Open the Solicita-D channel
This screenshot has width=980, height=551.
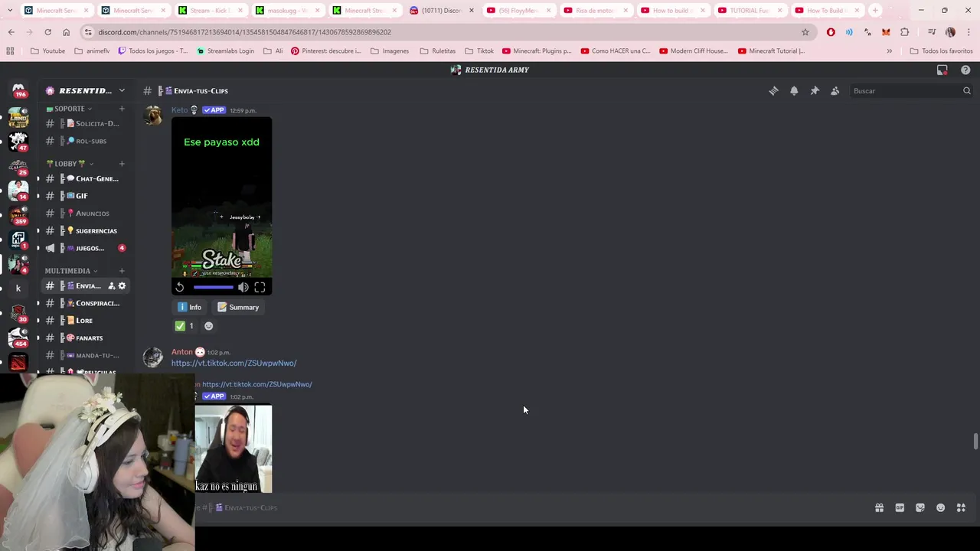[84, 123]
